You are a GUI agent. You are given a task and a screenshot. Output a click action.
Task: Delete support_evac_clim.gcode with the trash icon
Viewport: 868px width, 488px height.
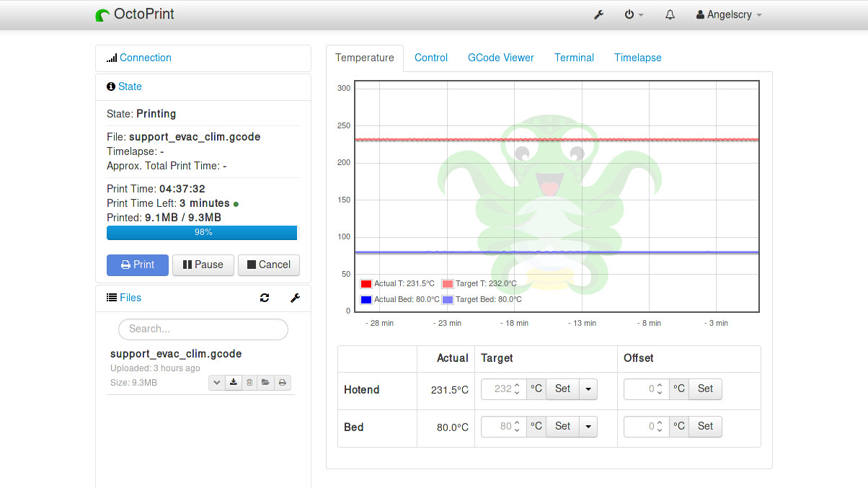[249, 383]
